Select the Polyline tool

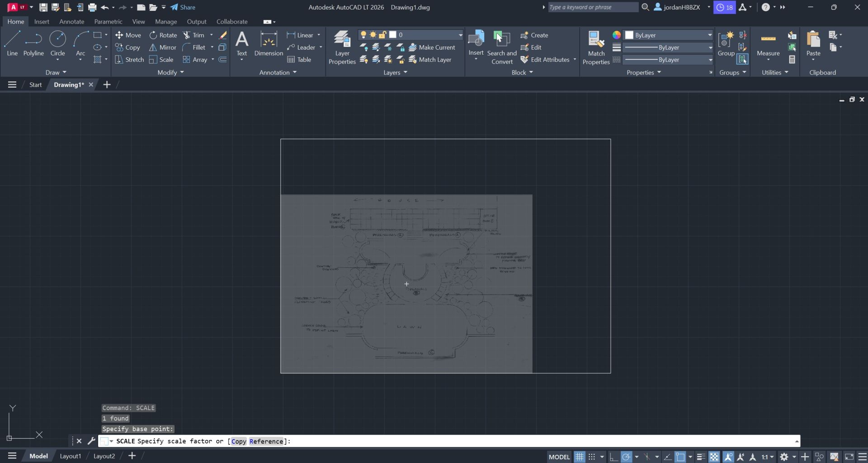(33, 44)
